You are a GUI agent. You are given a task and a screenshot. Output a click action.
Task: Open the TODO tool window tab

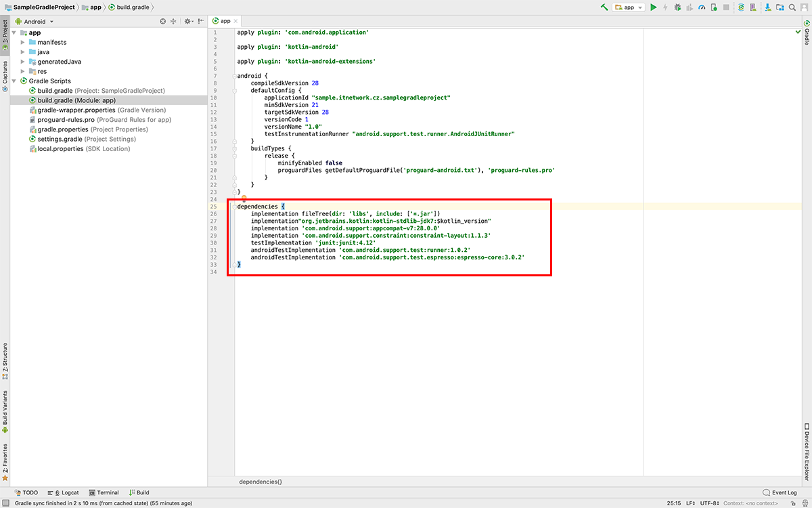click(27, 492)
